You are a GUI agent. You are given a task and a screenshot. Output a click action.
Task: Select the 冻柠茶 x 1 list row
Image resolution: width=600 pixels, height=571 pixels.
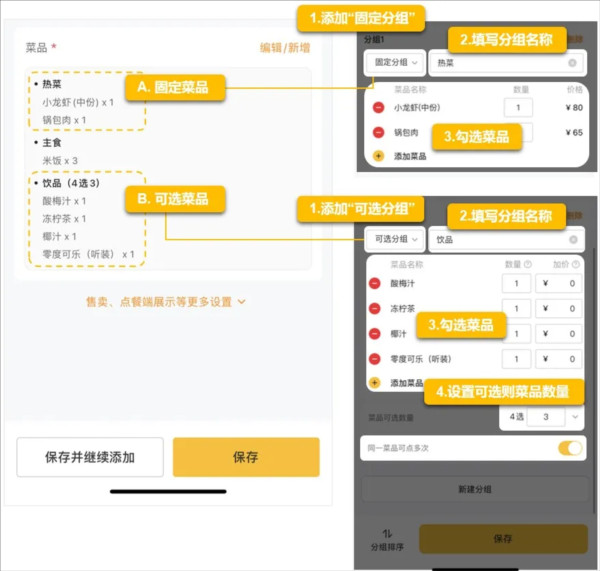point(64,219)
